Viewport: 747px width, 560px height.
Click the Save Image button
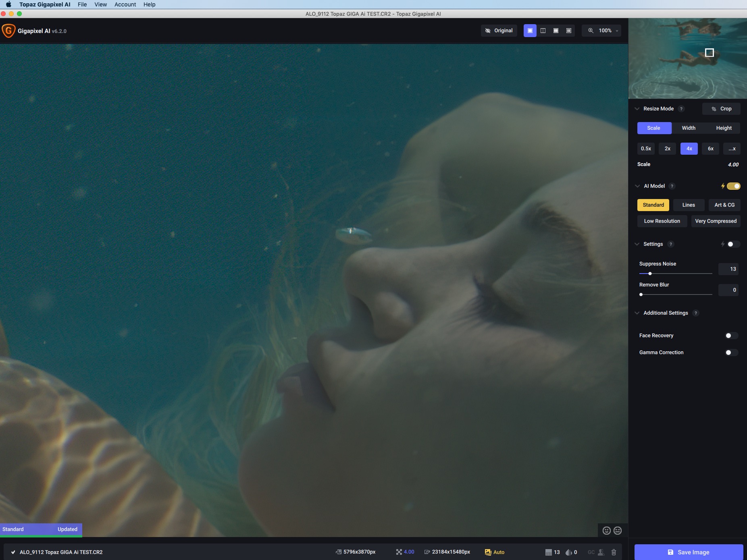(x=688, y=552)
